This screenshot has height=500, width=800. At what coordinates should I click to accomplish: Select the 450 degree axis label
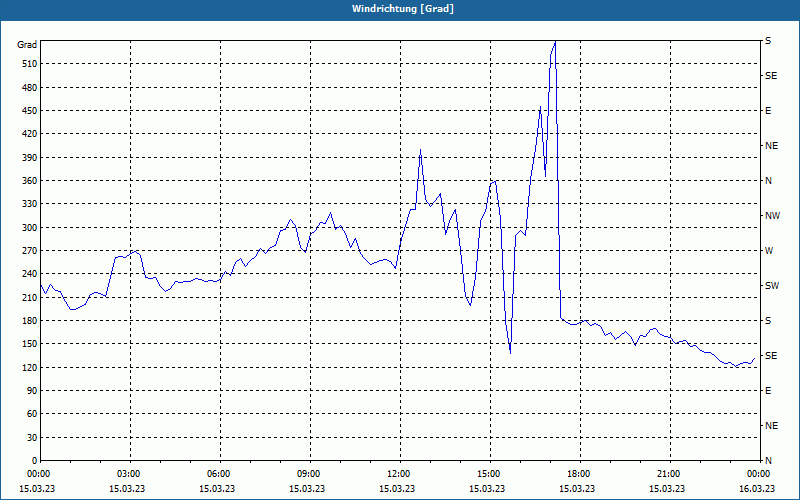click(30, 111)
